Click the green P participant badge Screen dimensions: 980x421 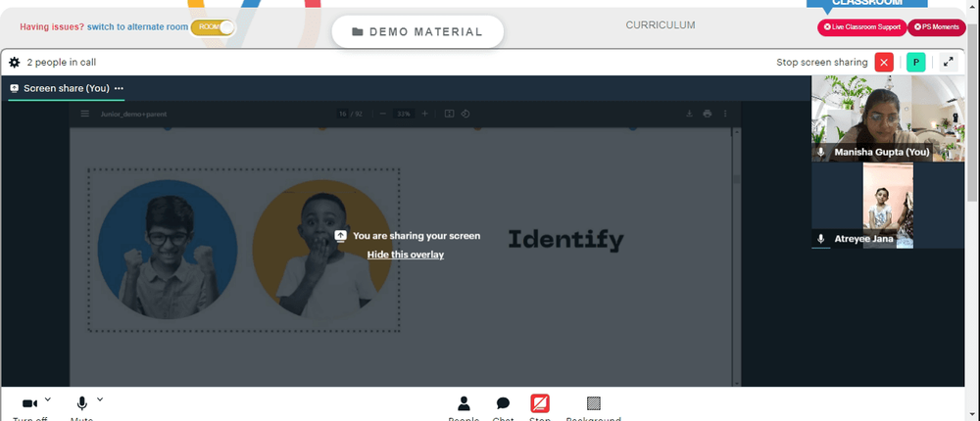point(915,63)
